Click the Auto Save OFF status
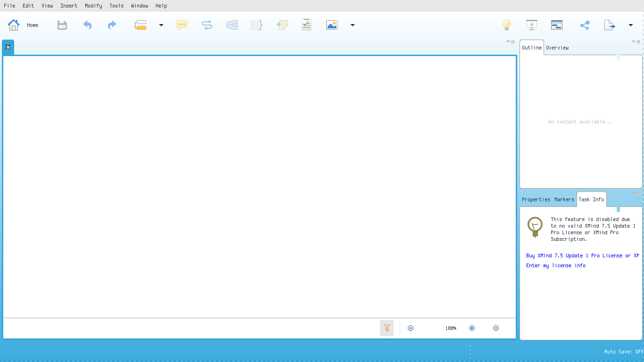644x362 pixels. [624, 352]
